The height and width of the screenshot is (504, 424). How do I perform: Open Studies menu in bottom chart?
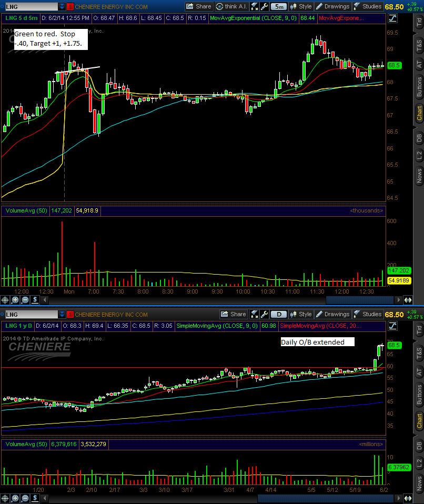[367, 315]
